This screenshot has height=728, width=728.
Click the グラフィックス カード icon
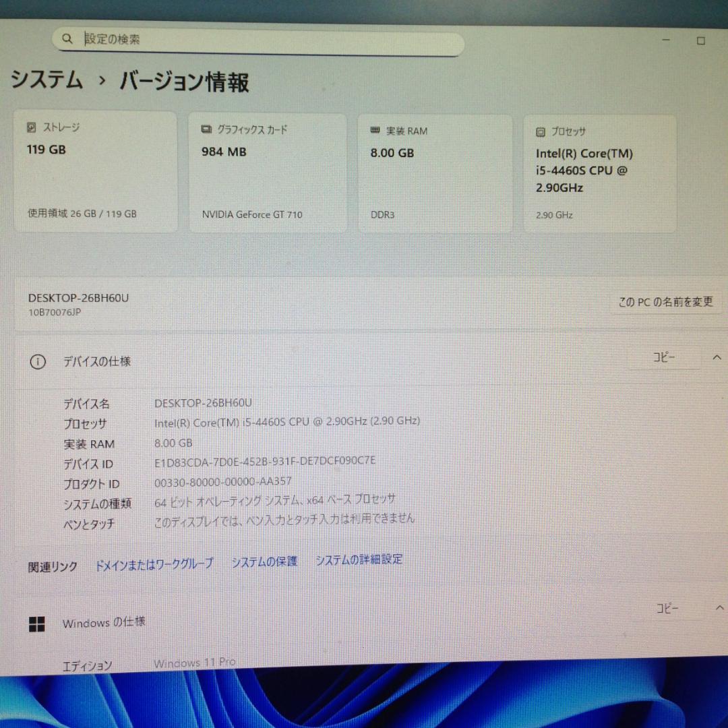click(x=206, y=129)
